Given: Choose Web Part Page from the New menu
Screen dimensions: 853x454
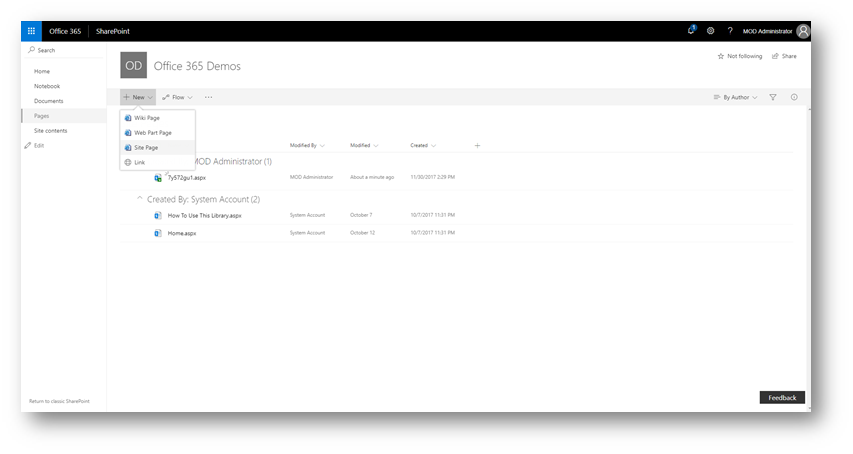Looking at the screenshot, I should 158,133.
